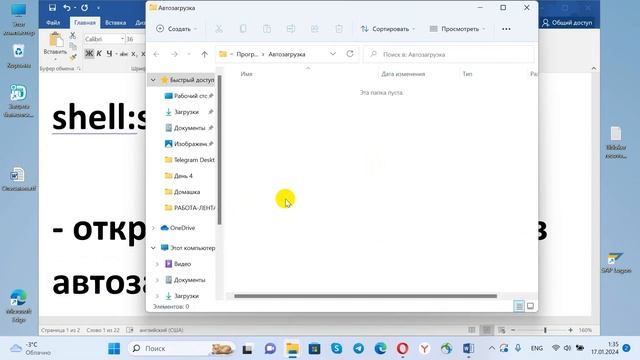Go forward in Explorer navigation
The height and width of the screenshot is (360, 640).
pos(174,54)
